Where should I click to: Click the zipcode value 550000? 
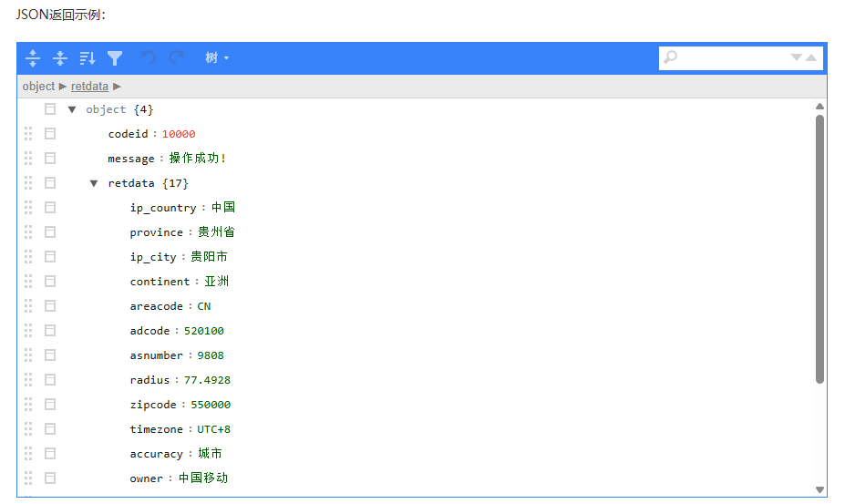(x=211, y=405)
